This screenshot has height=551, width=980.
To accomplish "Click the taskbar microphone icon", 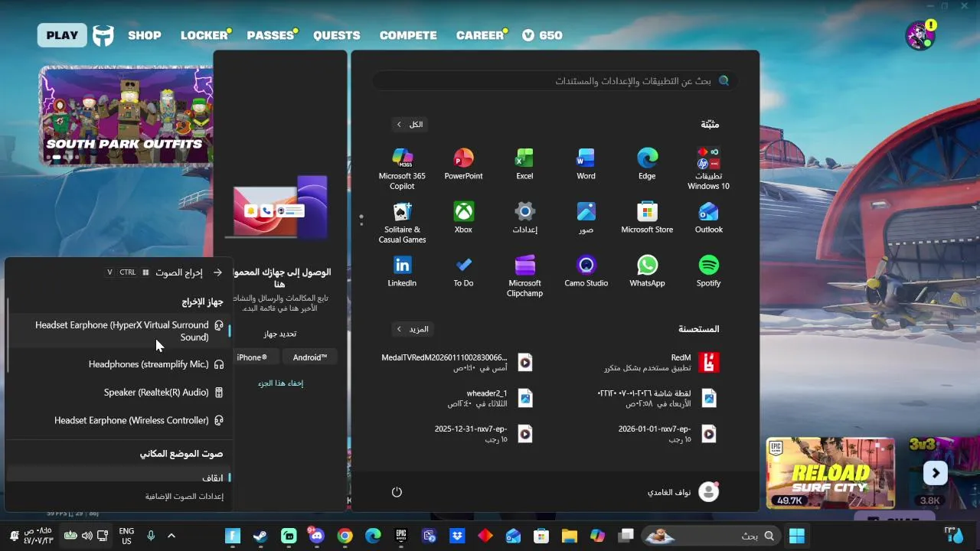I will pyautogui.click(x=151, y=536).
